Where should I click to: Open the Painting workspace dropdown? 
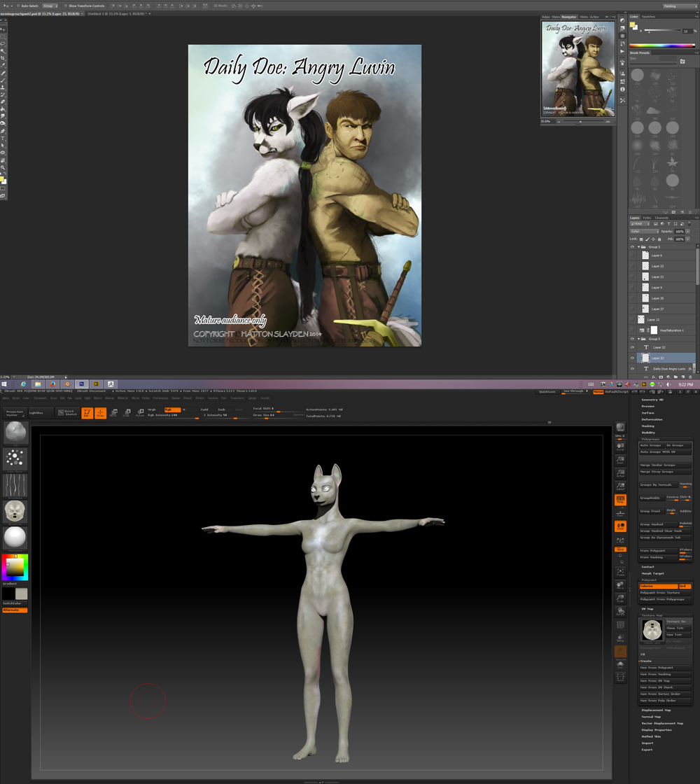(678, 6)
